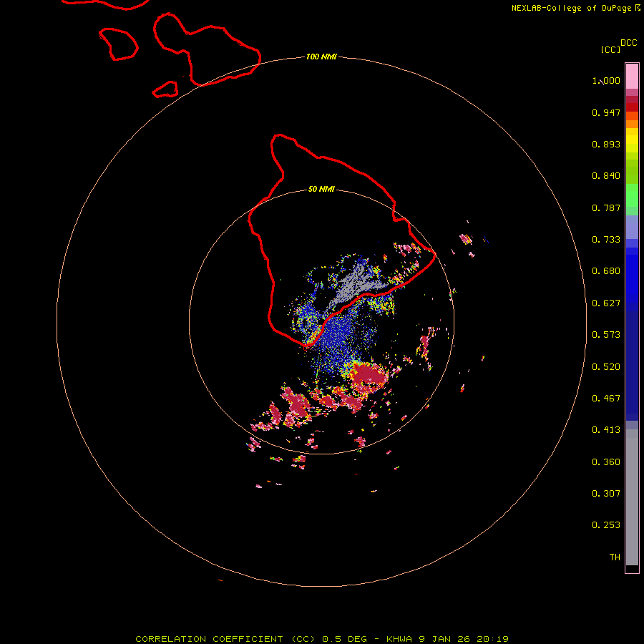This screenshot has height=644, width=644.
Task: Click the Correlation Coefficient KHWA caption
Action: (321, 639)
